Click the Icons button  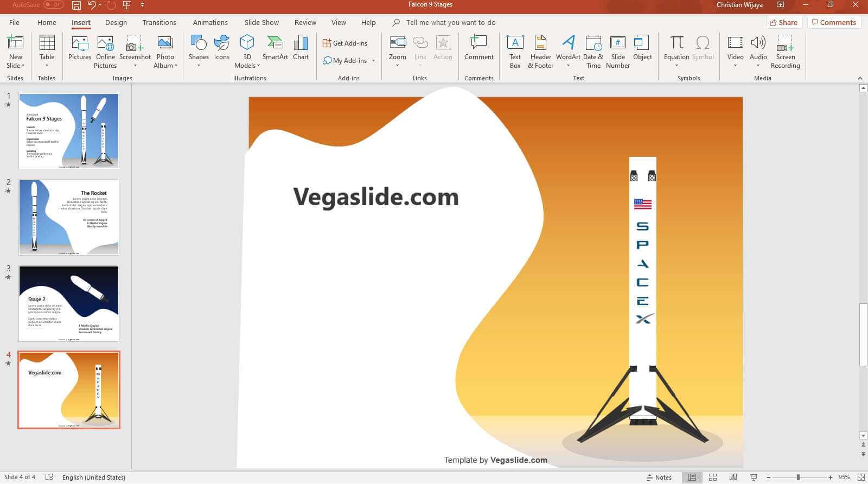pos(222,48)
